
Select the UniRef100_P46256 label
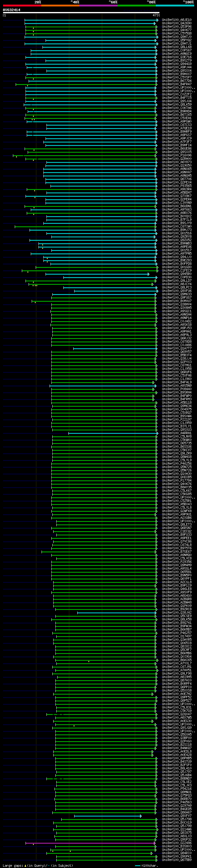click(x=177, y=464)
